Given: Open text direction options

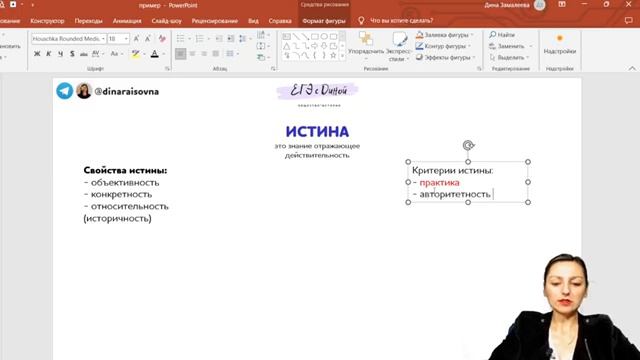Looking at the screenshot, I should 262,35.
